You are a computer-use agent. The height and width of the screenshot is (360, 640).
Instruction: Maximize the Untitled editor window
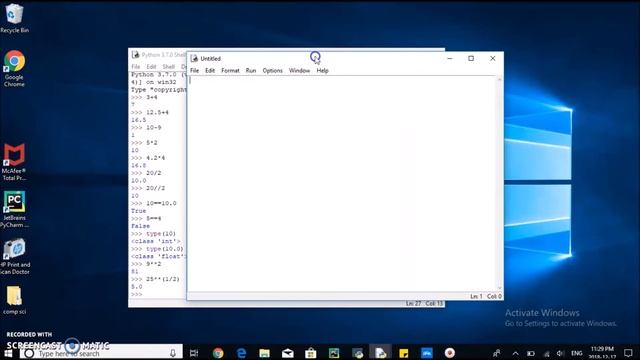click(x=471, y=58)
